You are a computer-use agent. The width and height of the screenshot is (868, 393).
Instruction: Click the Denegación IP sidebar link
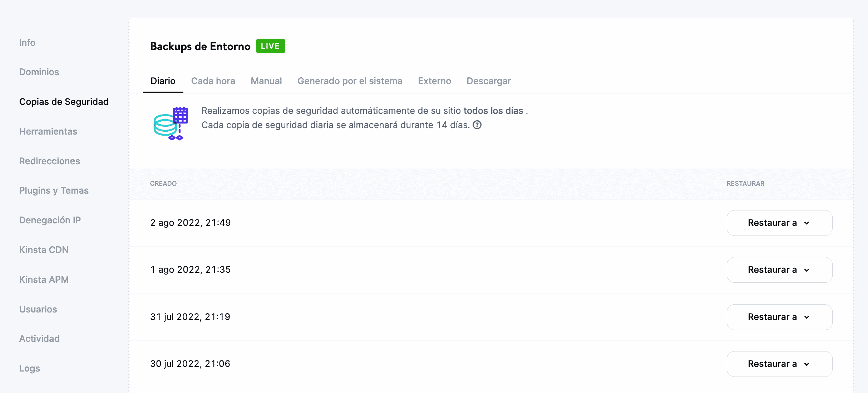coord(50,220)
